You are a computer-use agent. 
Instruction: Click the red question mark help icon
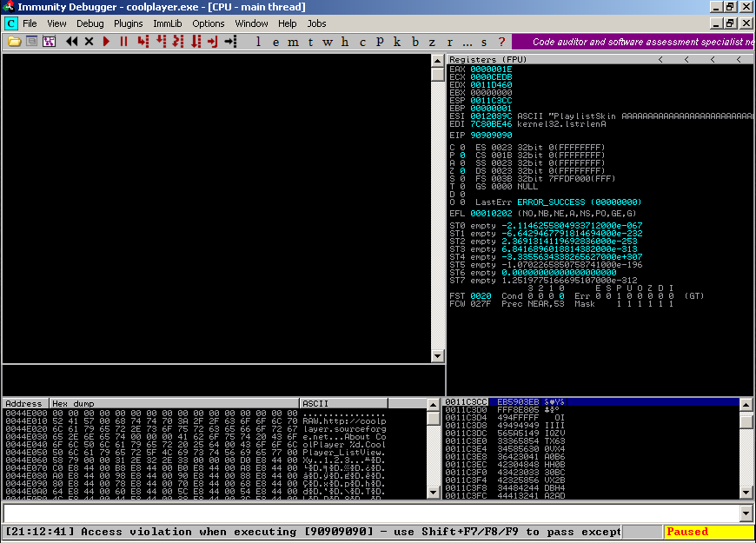point(501,42)
